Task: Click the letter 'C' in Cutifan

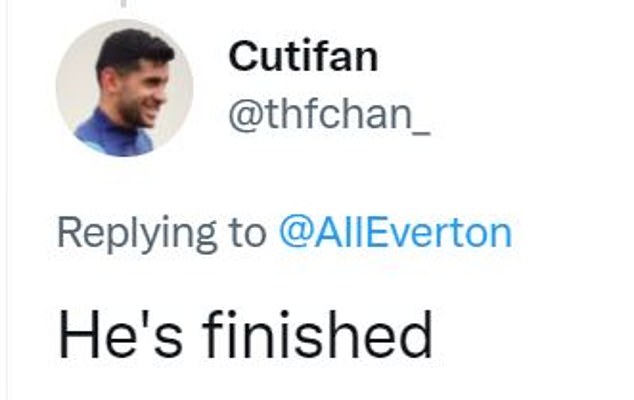Action: tap(243, 57)
